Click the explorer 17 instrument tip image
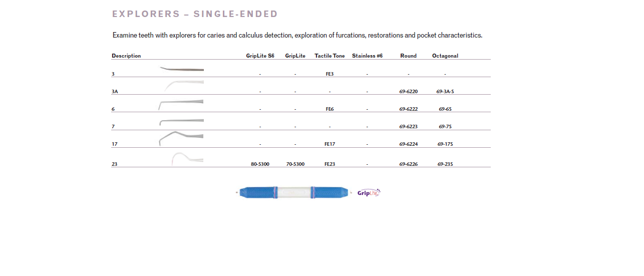The width and height of the screenshot is (644, 276). (181, 137)
